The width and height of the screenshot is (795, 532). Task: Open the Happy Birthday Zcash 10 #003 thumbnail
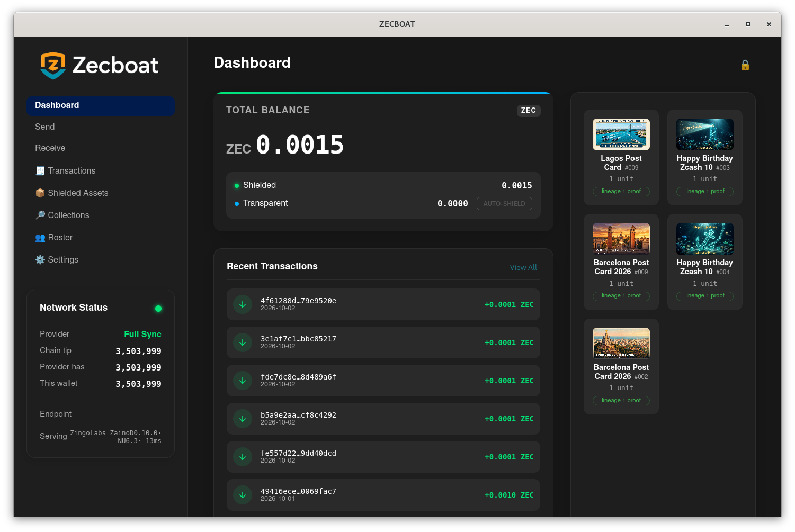(x=705, y=134)
